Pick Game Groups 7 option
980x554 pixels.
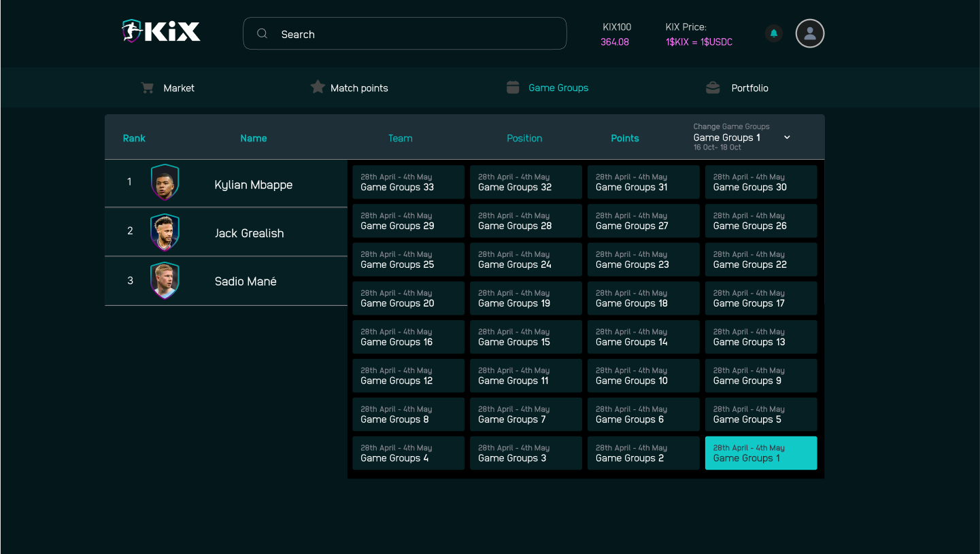[526, 415]
